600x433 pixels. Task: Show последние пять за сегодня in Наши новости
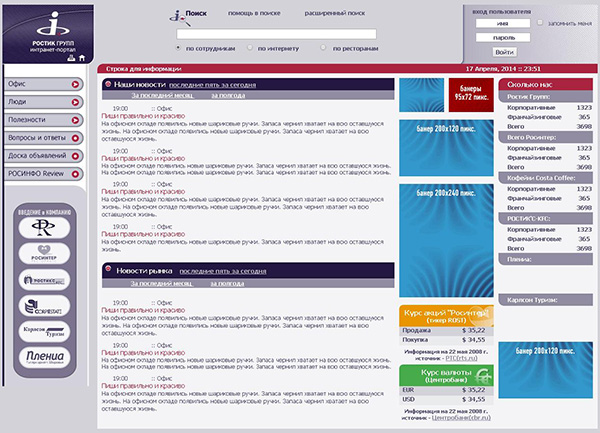coord(212,85)
